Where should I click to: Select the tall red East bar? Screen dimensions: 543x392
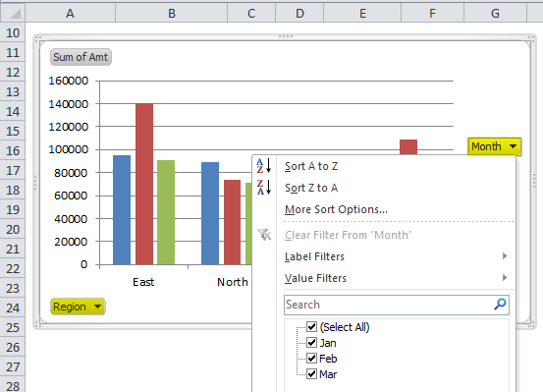tap(144, 184)
